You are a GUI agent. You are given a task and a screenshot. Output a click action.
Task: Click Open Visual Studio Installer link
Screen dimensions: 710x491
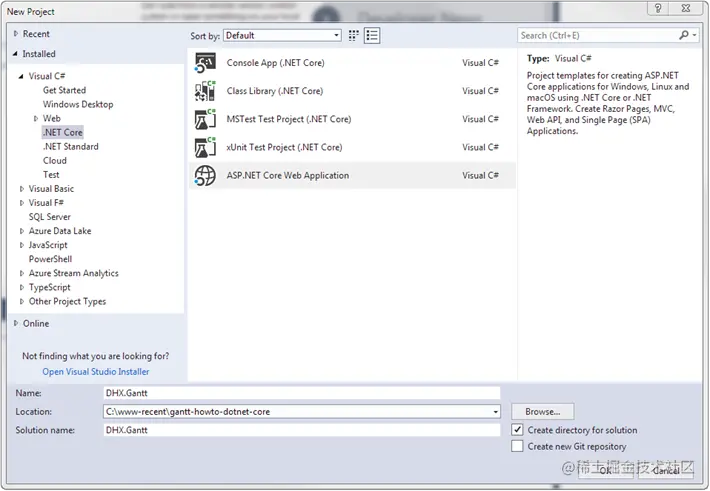tap(96, 371)
